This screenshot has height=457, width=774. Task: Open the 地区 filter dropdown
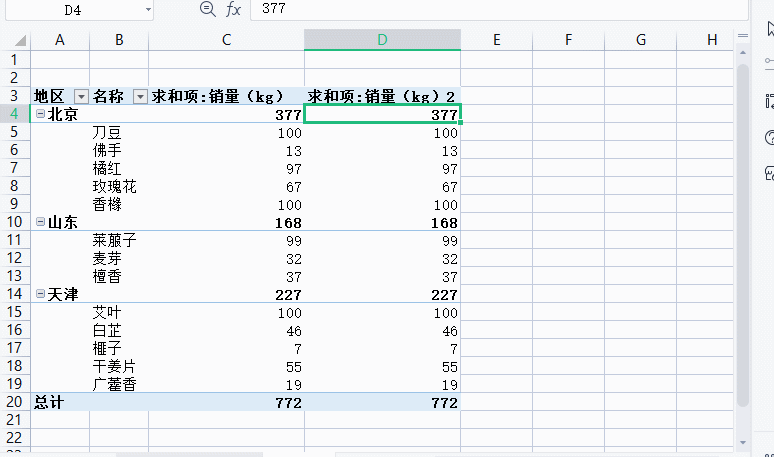(80, 97)
